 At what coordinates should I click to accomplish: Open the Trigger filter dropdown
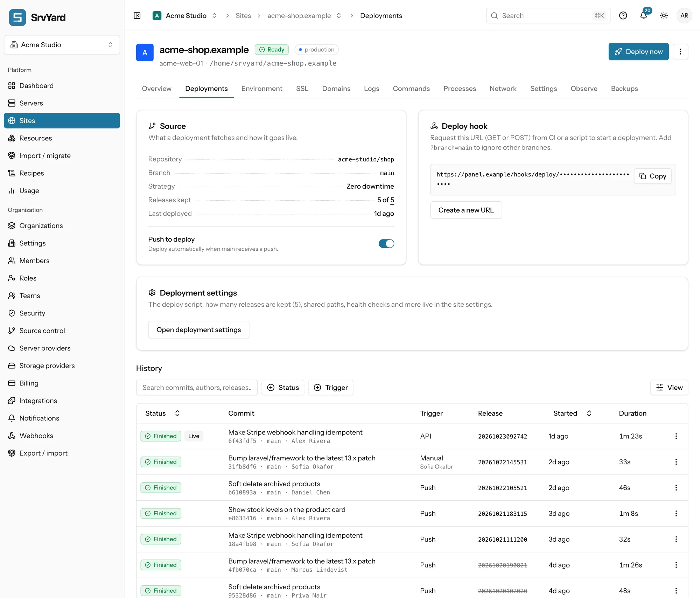(331, 388)
